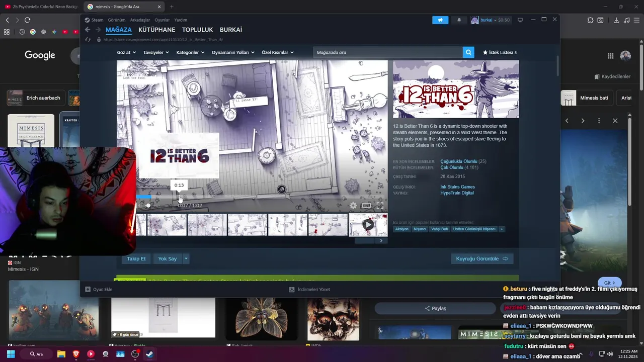Click Mağazada ara search field
644x362 pixels.
(388, 52)
